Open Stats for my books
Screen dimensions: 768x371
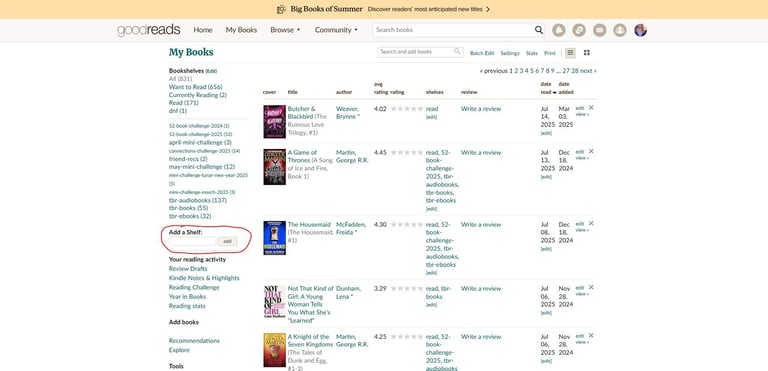click(531, 53)
